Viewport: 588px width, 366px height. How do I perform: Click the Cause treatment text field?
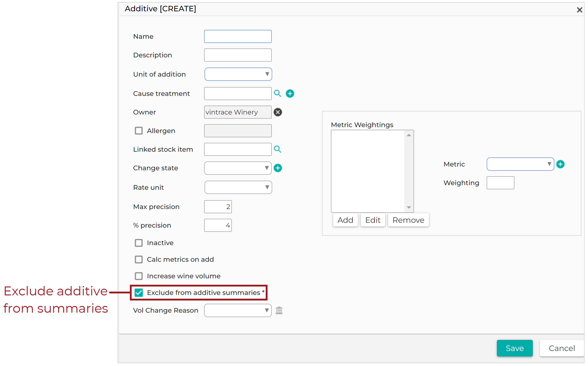[x=238, y=93]
